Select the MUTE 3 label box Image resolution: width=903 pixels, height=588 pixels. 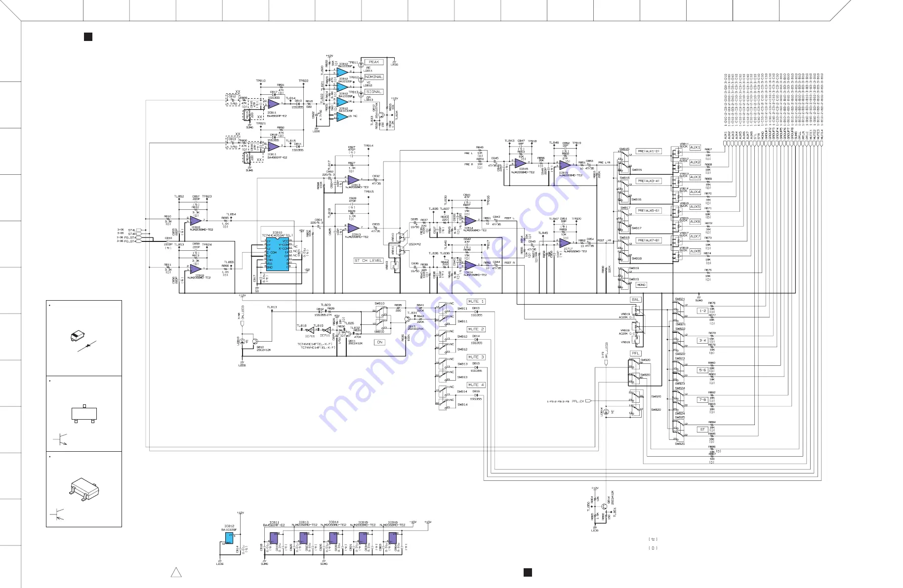point(476,357)
